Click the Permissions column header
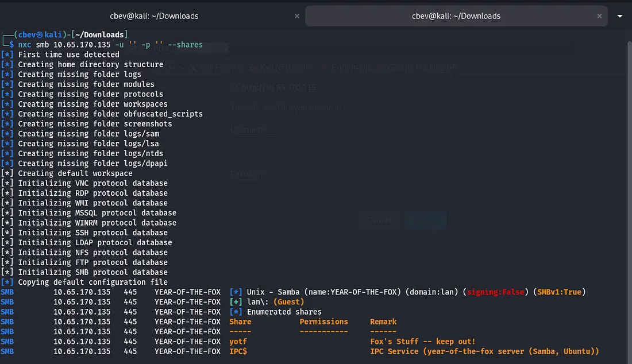This screenshot has height=364, width=632. point(323,322)
